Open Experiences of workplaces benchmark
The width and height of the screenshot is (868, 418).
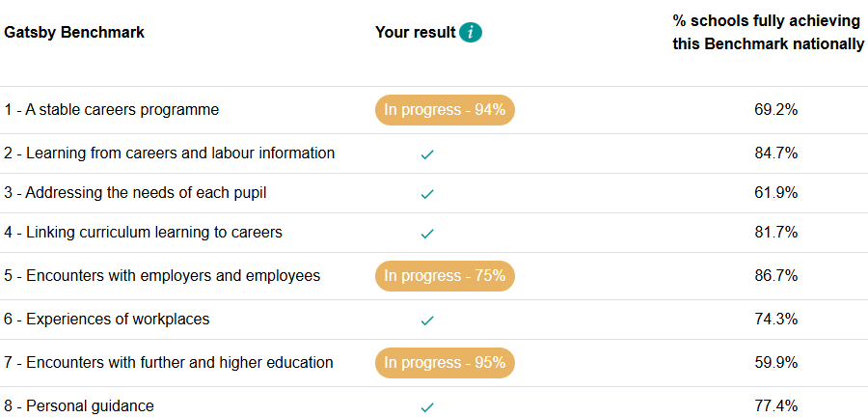(106, 320)
